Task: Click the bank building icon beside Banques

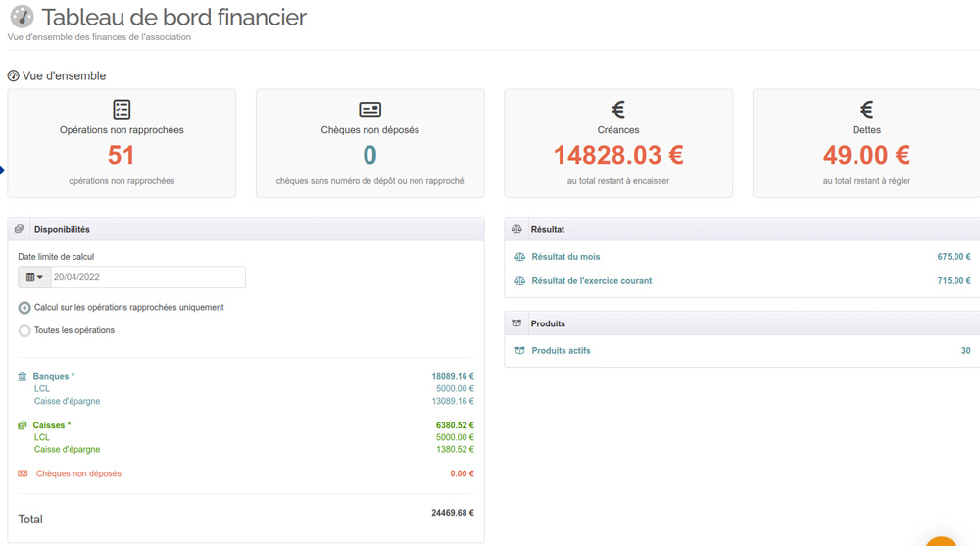Action: tap(23, 376)
